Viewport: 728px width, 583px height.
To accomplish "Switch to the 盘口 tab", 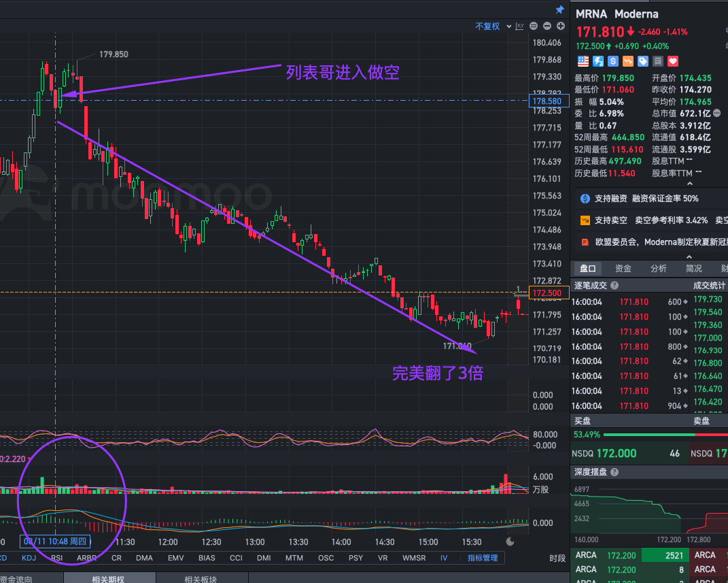I will pos(588,269).
